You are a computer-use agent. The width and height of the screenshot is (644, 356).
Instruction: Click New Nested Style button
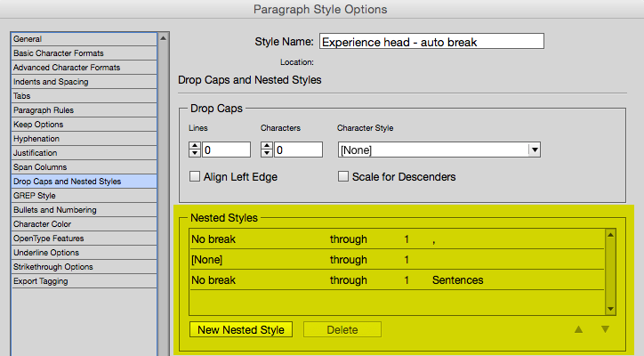(x=241, y=329)
